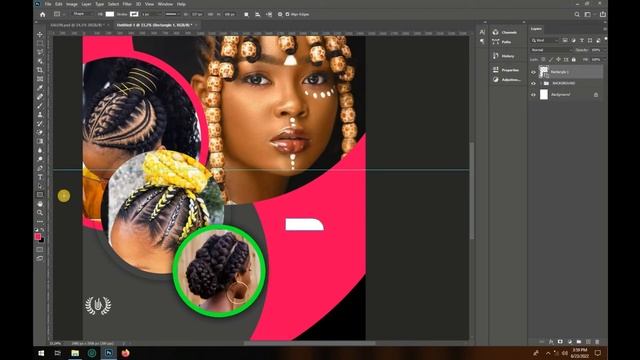Select the Rectangular Marquee tool
Viewport: 640px width, 360px height.
(x=40, y=43)
